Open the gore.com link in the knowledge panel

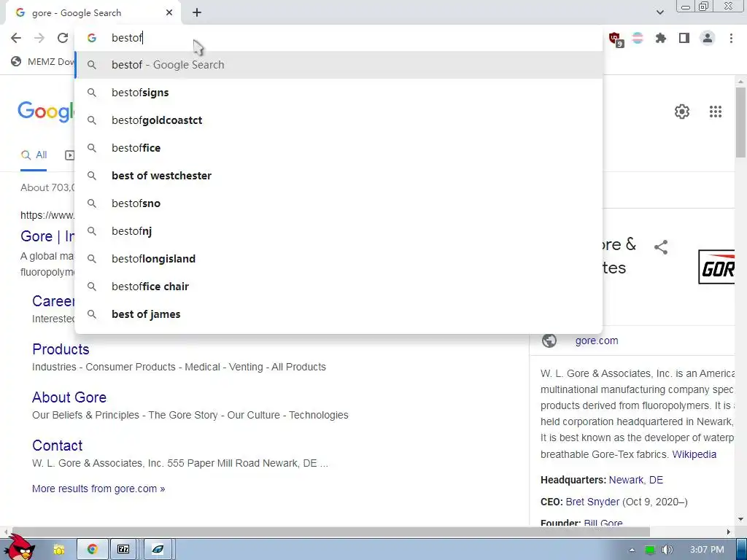point(597,341)
